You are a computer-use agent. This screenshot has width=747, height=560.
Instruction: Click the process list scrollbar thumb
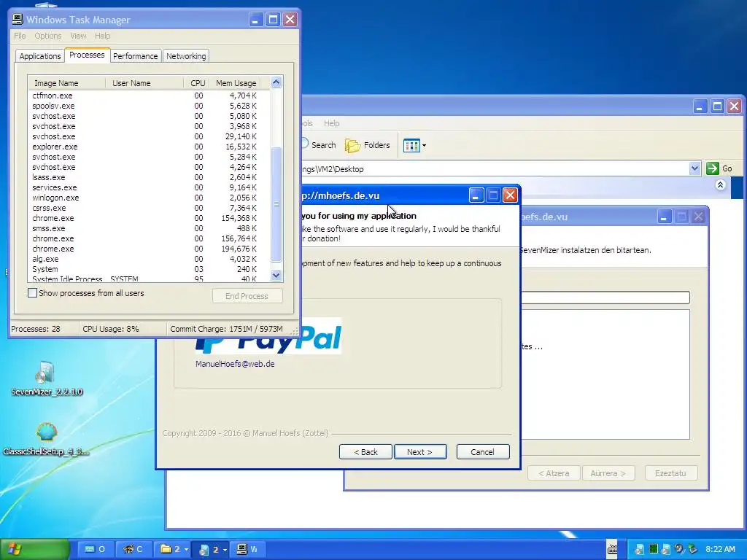(276, 205)
